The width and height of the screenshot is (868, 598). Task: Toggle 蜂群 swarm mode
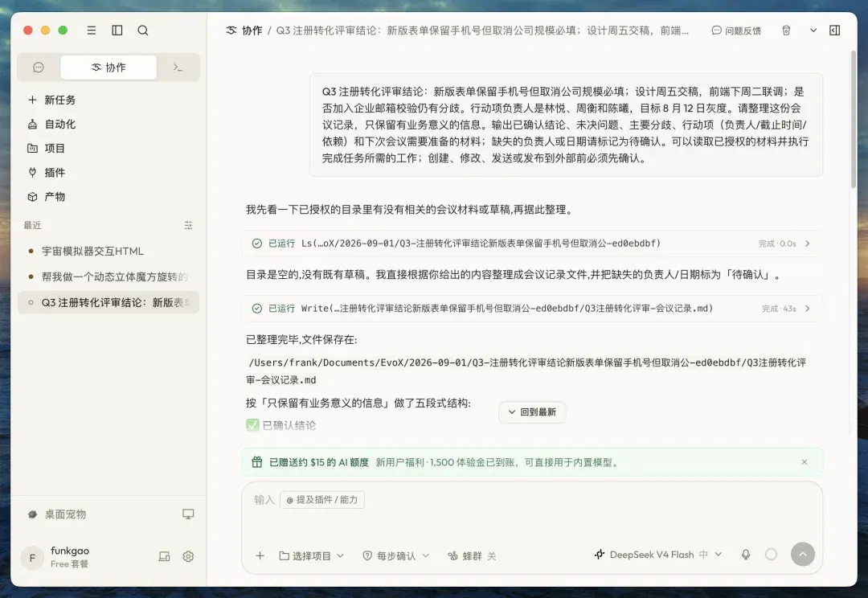pyautogui.click(x=472, y=555)
